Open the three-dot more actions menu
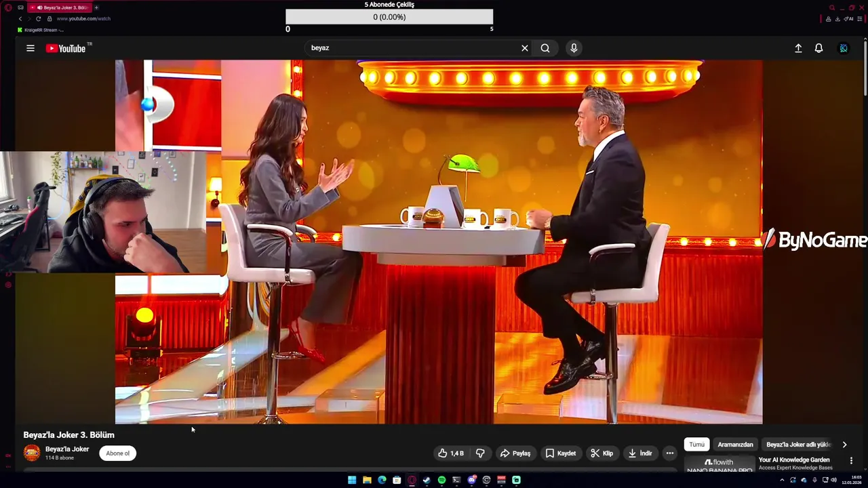Image resolution: width=868 pixels, height=488 pixels. (669, 453)
